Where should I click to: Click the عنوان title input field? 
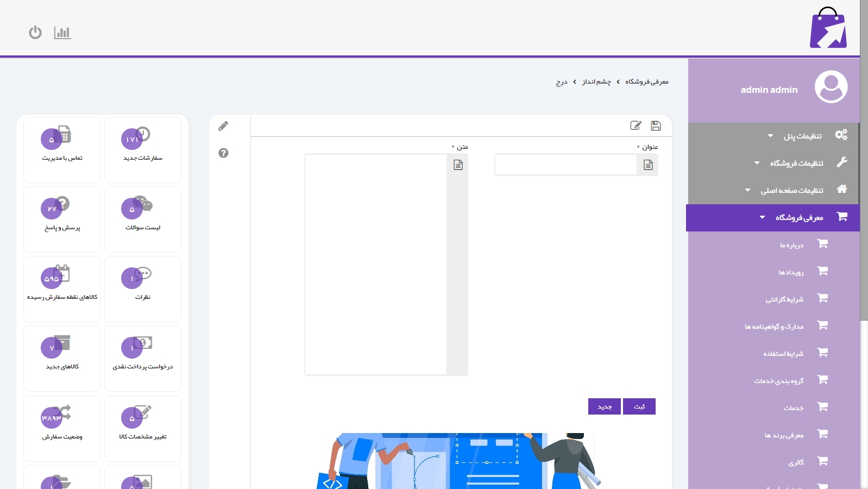click(x=565, y=165)
